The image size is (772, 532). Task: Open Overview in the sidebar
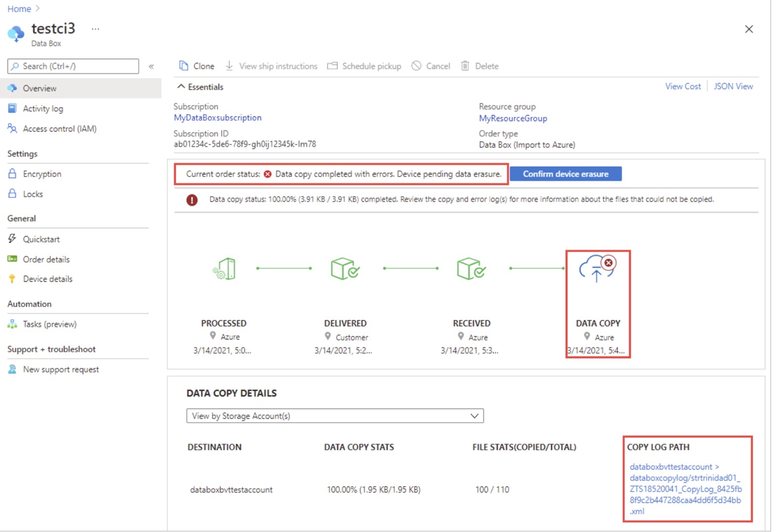[x=81, y=88]
